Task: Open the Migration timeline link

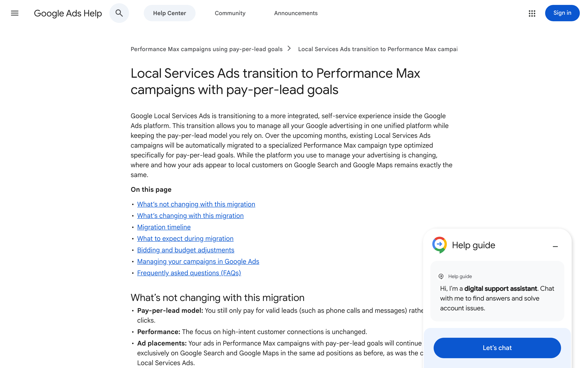Action: [x=164, y=227]
